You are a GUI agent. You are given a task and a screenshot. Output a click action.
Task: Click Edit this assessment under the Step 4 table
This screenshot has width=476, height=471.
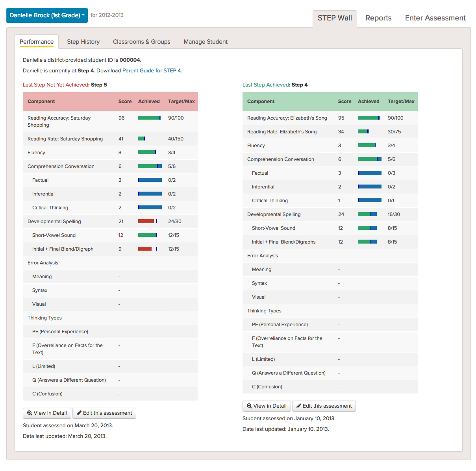pyautogui.click(x=324, y=406)
